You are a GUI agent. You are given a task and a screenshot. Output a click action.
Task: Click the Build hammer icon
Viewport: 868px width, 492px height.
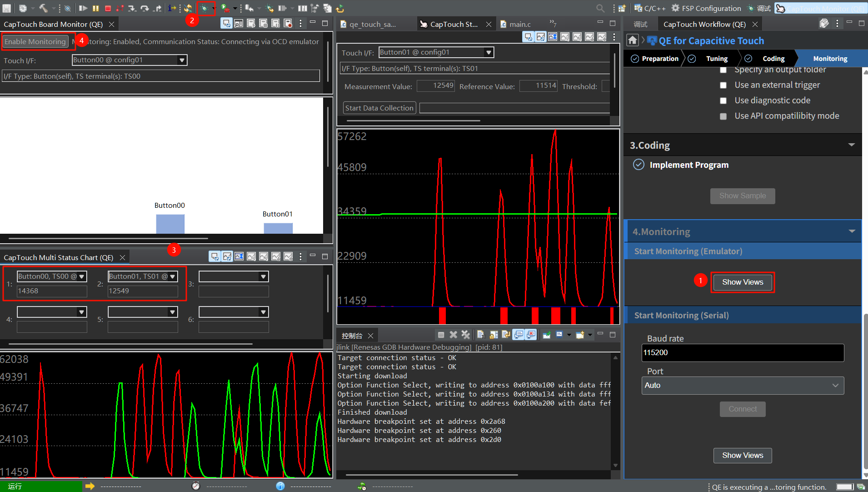point(43,8)
